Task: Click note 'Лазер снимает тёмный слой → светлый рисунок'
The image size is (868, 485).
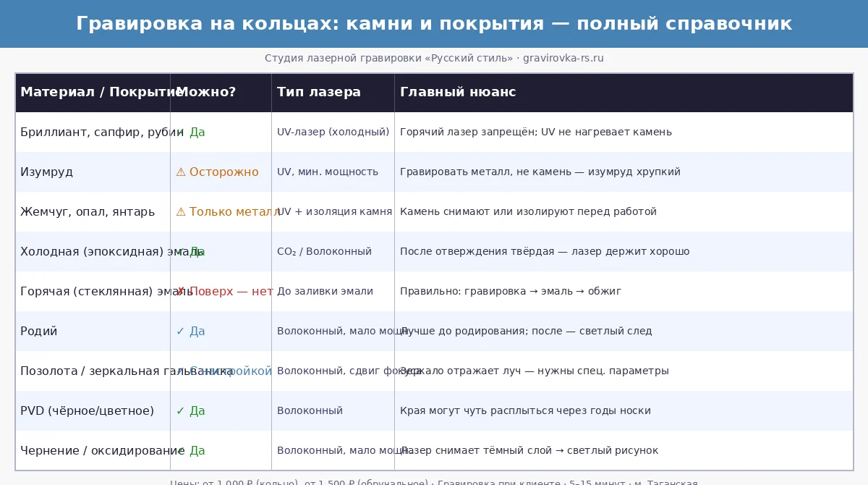Action: point(529,451)
